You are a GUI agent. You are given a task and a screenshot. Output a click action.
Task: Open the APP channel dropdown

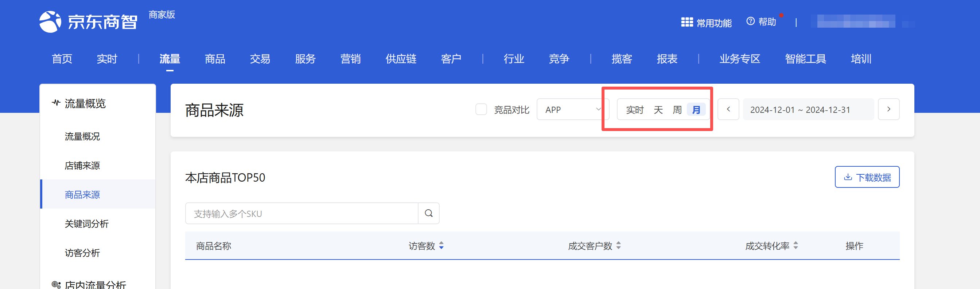tap(573, 109)
